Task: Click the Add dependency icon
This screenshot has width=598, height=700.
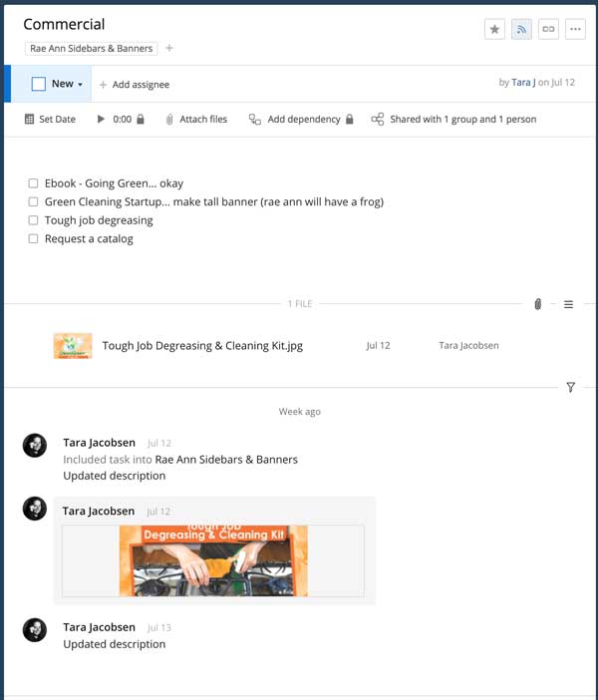Action: pos(255,120)
